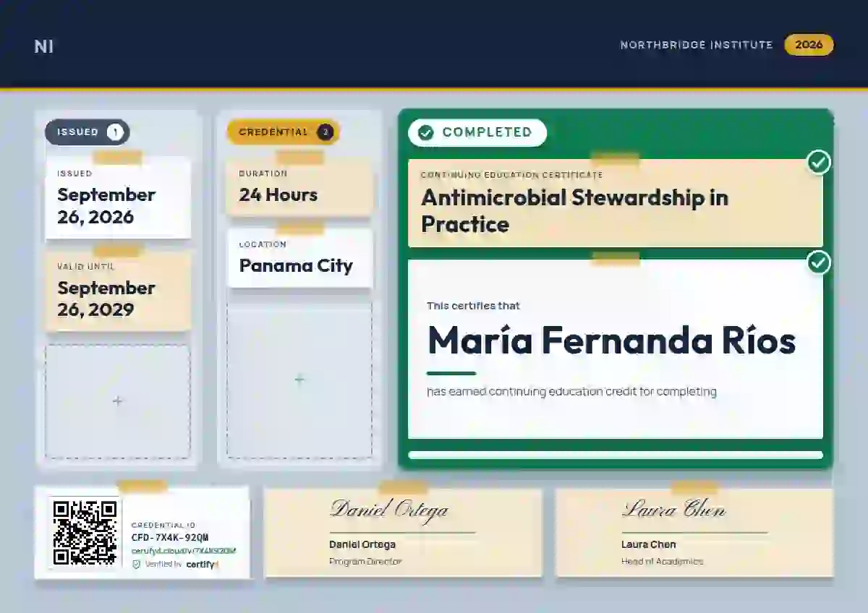Click the Laura Chen cursive signature
Image resolution: width=868 pixels, height=613 pixels.
click(673, 509)
